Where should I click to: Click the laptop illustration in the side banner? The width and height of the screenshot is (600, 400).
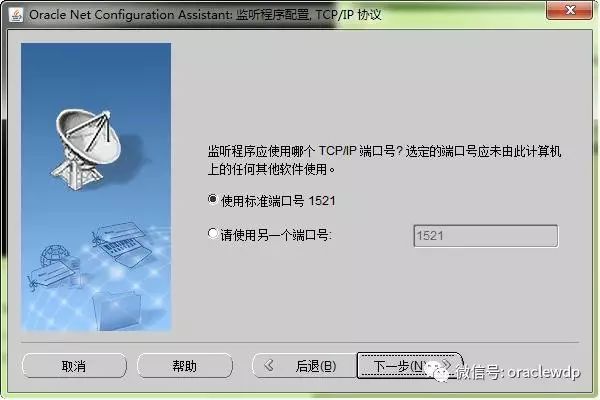122,243
